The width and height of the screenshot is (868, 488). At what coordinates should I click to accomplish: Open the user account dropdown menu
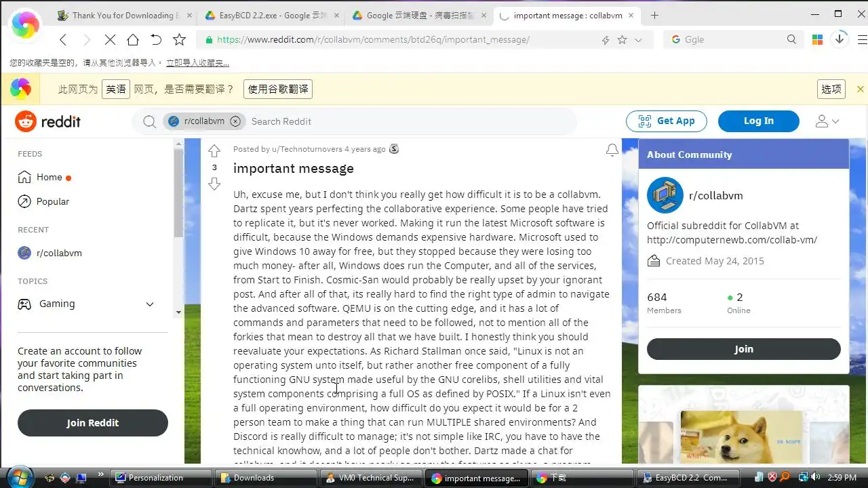click(827, 121)
